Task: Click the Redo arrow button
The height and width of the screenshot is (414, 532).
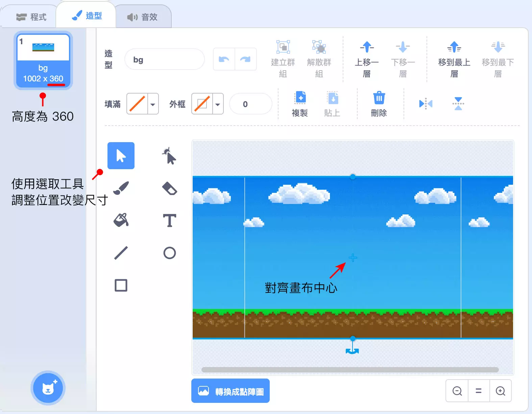Action: point(245,59)
